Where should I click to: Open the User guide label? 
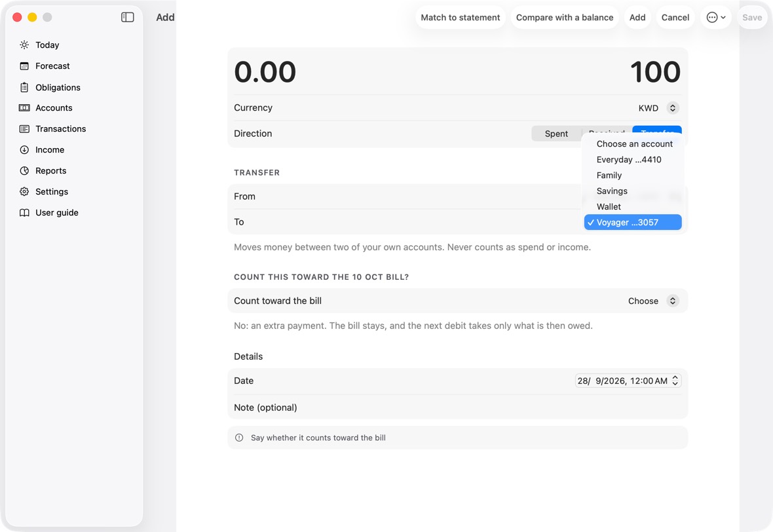[57, 212]
